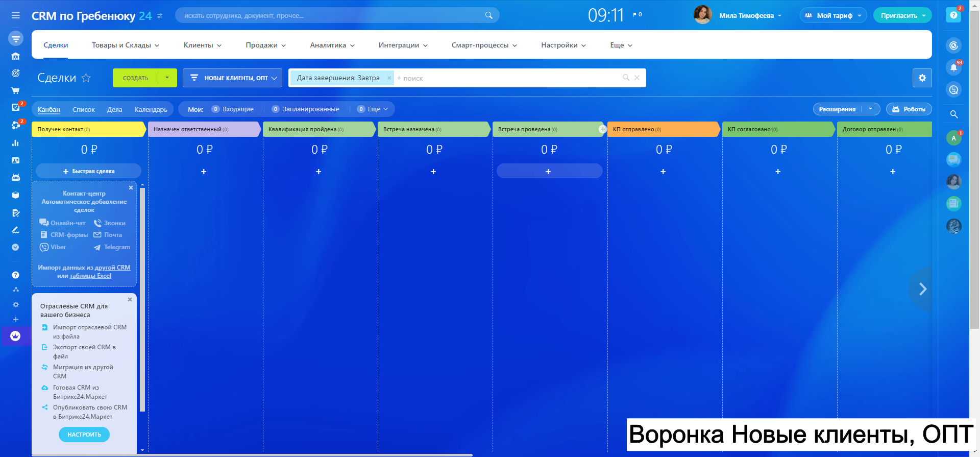The width and height of the screenshot is (980, 457).
Task: Open the hamburger main menu
Action: (16, 15)
